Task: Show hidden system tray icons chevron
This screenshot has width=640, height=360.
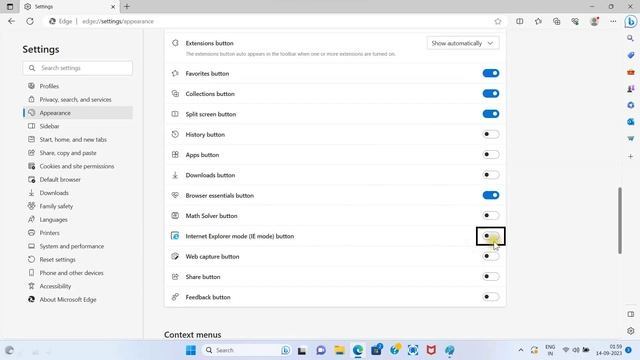Action: pos(520,350)
